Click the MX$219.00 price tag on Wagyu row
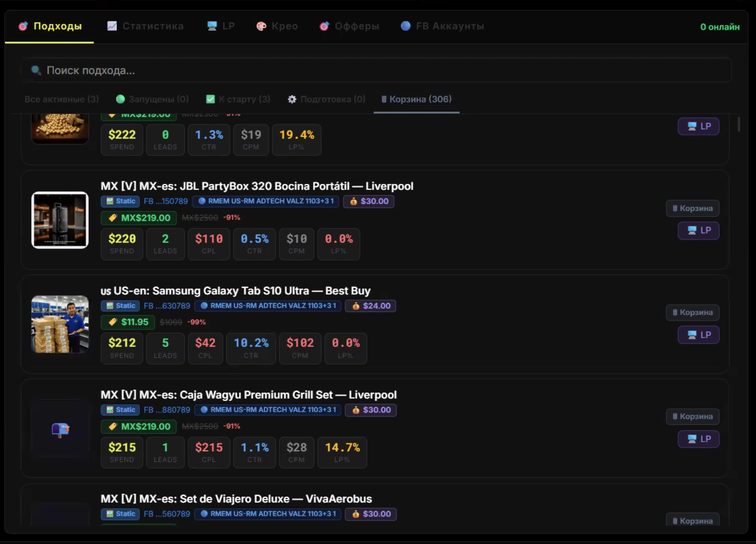The width and height of the screenshot is (756, 544). tap(139, 426)
